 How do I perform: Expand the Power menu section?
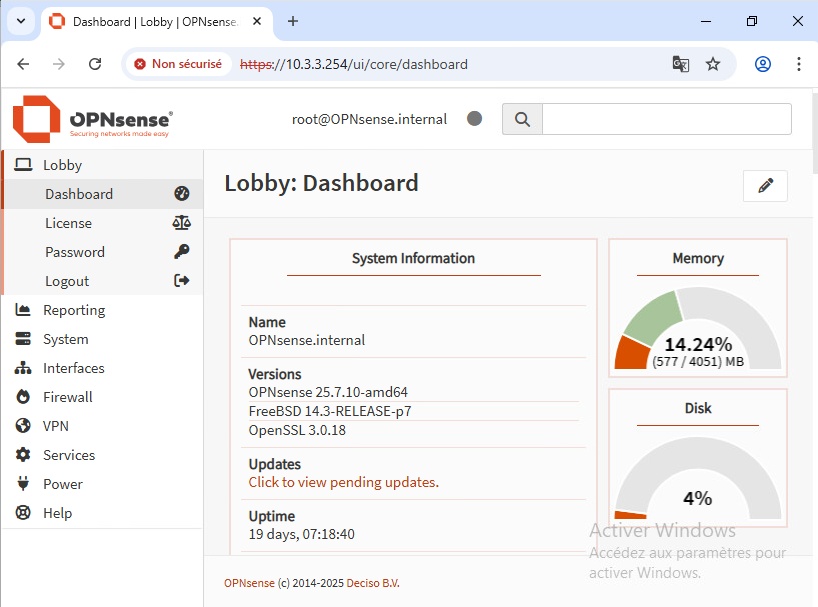pos(103,484)
